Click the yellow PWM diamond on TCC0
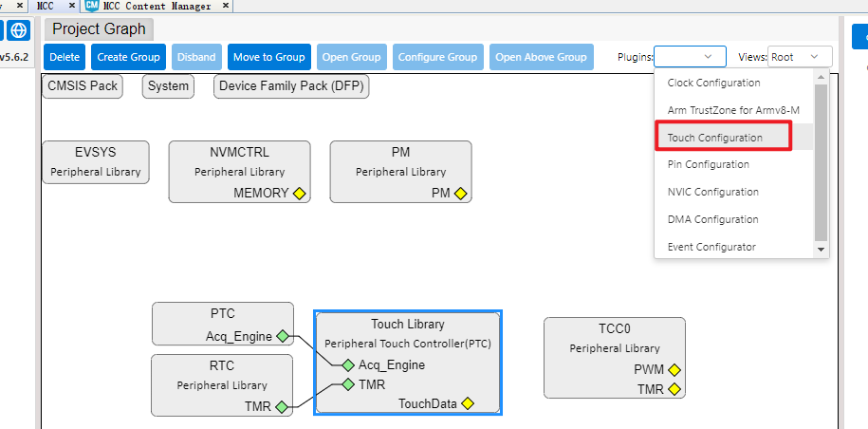This screenshot has height=429, width=868. tap(674, 370)
